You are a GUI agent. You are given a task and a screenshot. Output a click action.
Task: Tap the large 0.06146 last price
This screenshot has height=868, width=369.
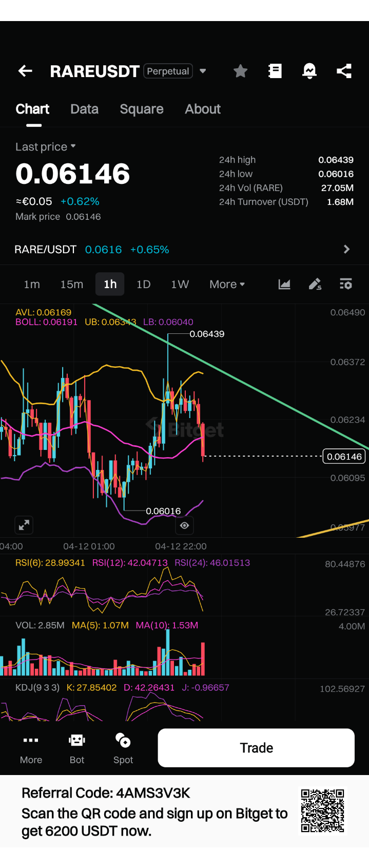pos(72,174)
